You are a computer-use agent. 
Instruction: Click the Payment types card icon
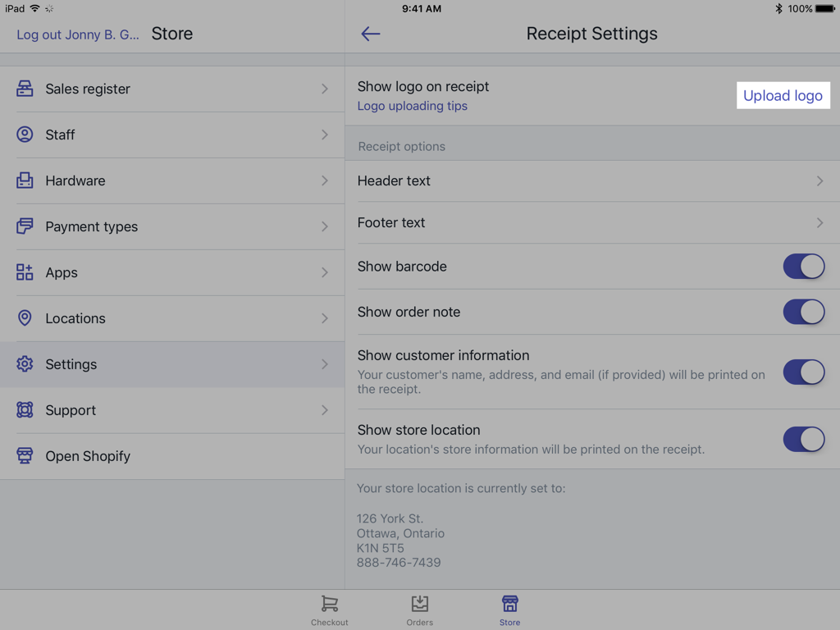point(25,226)
